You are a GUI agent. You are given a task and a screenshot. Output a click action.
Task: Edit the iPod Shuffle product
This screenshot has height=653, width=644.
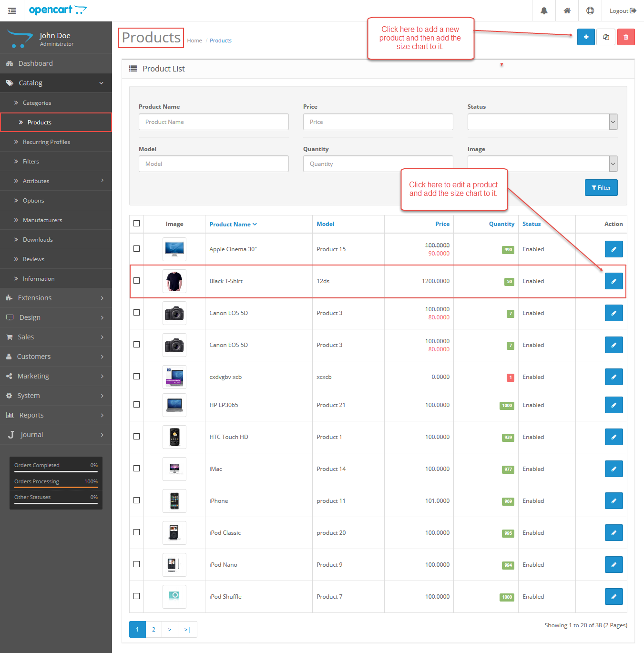pyautogui.click(x=614, y=597)
